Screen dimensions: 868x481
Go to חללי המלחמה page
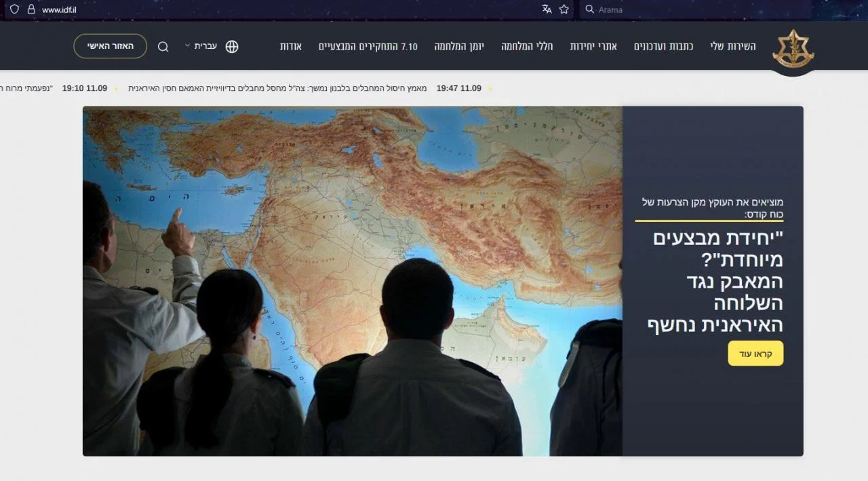pyautogui.click(x=527, y=47)
